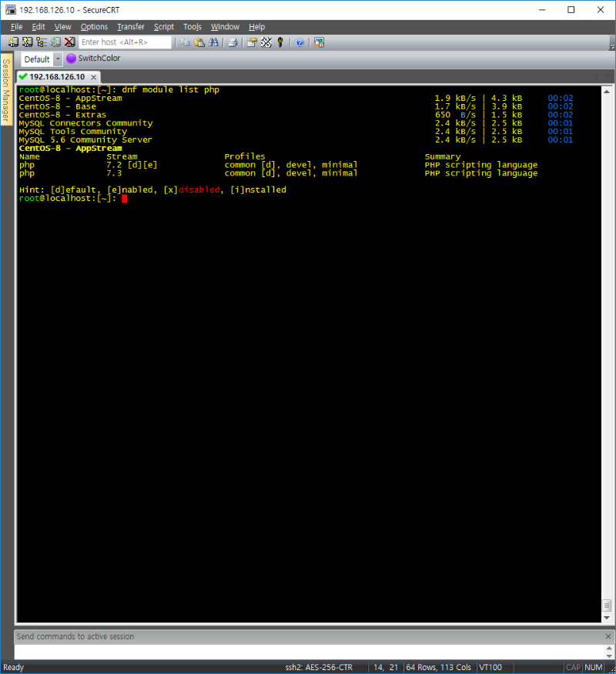Click the Disconnect session icon
This screenshot has height=674, width=616.
point(69,42)
